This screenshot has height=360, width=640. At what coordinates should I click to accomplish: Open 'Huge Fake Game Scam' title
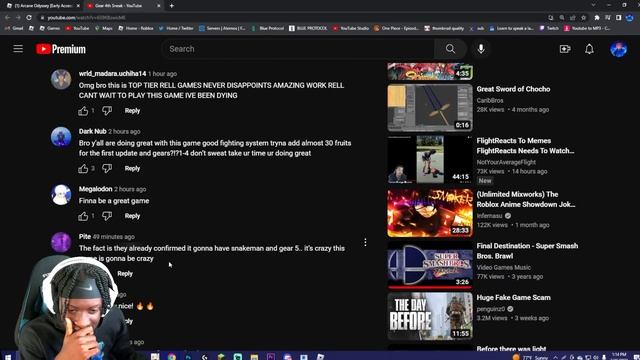(513, 298)
